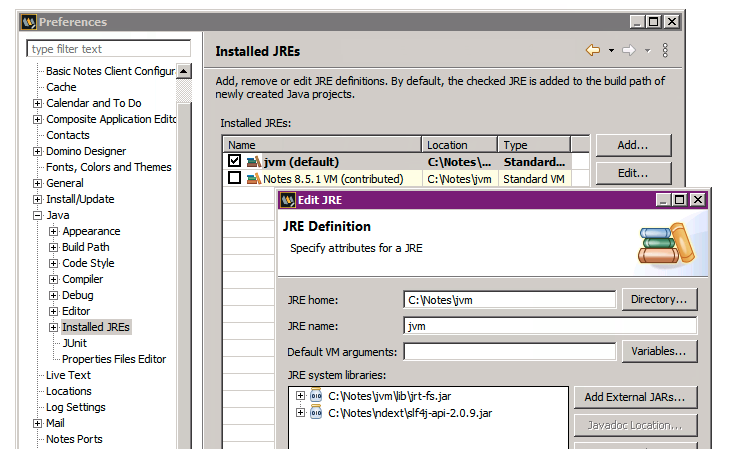Click the forward navigation arrow icon

(628, 51)
